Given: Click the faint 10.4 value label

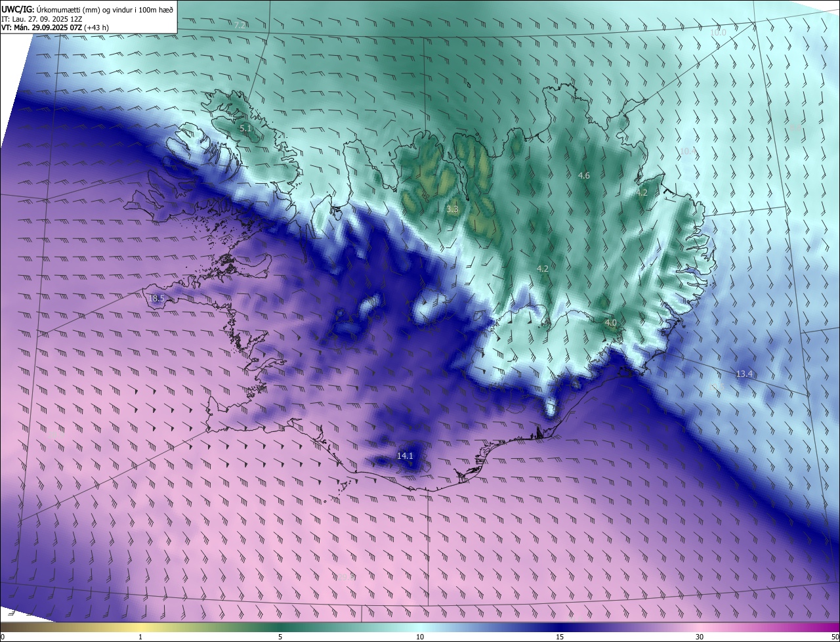Looking at the screenshot, I should tap(687, 151).
